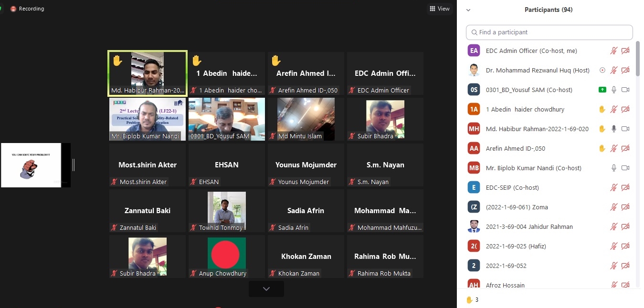Click the Recording indicator at top left
The height and width of the screenshot is (308, 644).
click(x=27, y=9)
